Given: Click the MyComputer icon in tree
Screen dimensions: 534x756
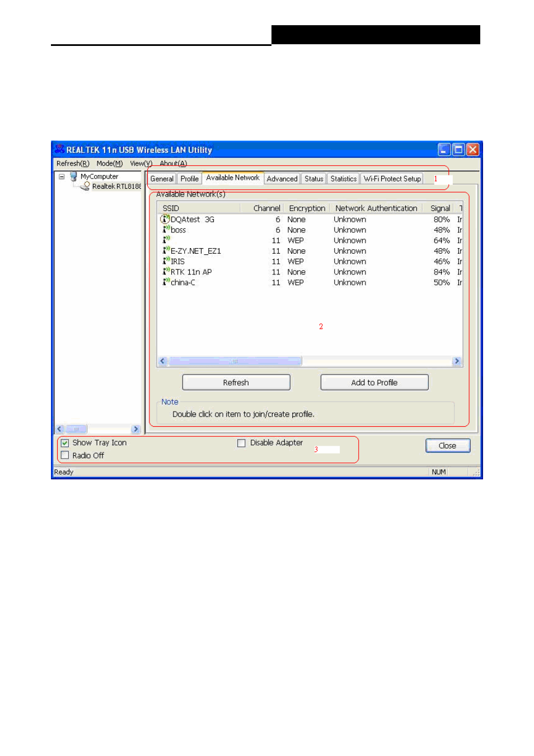Looking at the screenshot, I should (x=73, y=176).
